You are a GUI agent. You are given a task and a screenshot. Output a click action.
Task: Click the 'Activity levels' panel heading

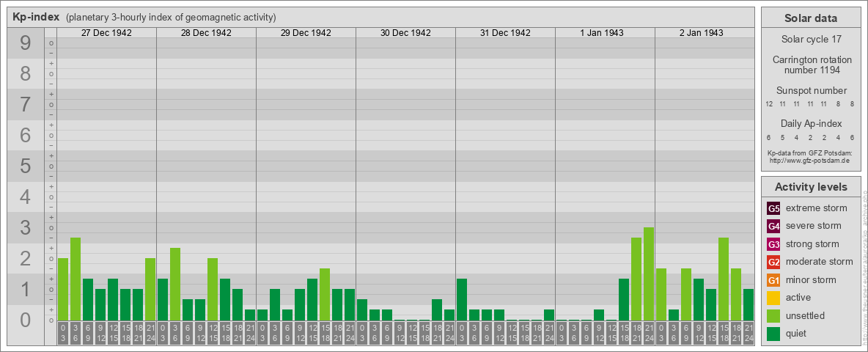click(811, 187)
